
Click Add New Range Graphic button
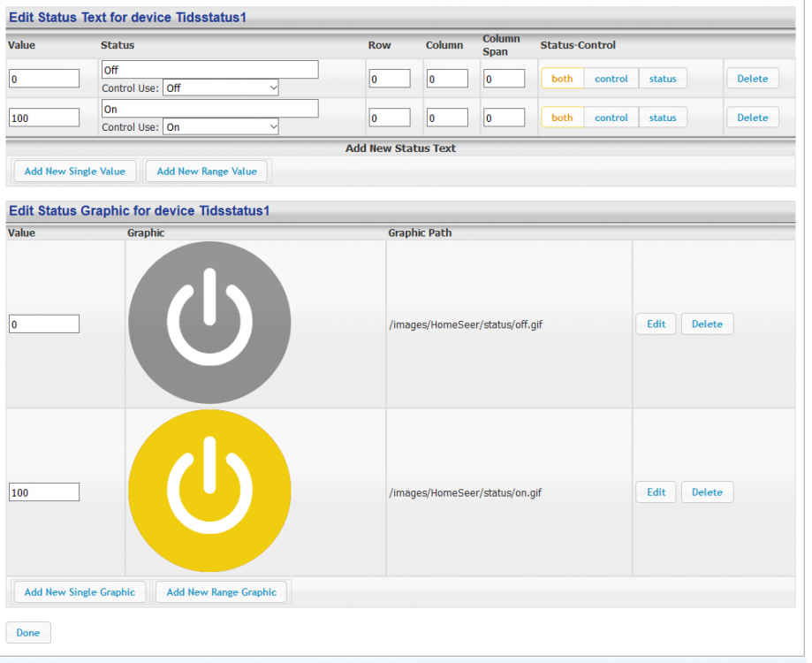pyautogui.click(x=222, y=592)
